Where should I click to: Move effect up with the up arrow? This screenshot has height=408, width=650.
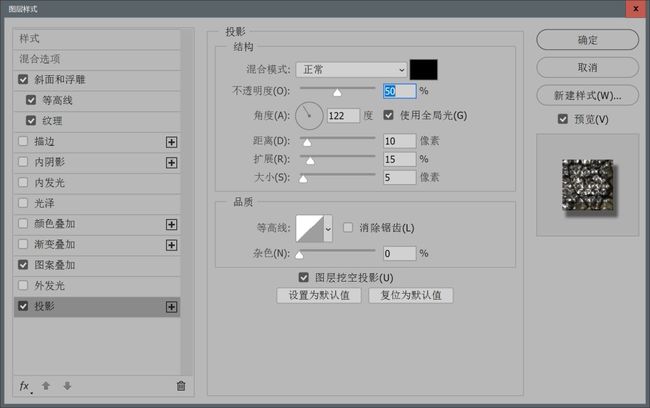46,386
